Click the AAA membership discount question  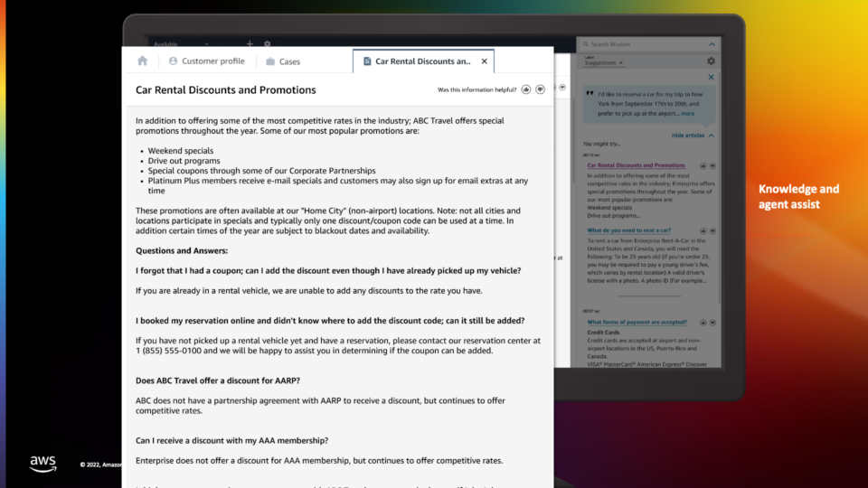(232, 440)
